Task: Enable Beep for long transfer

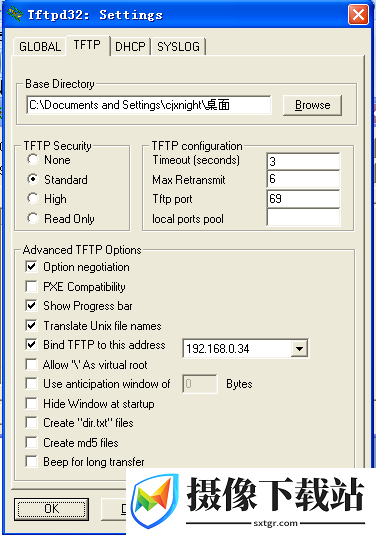Action: 31,462
